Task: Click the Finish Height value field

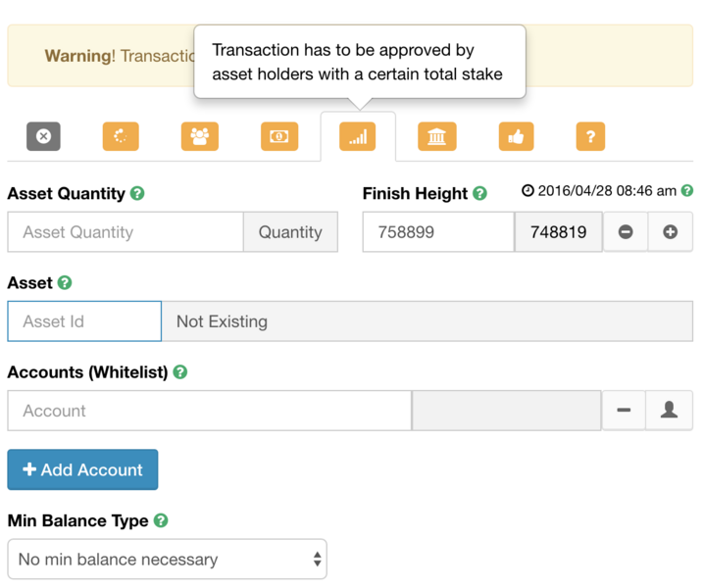Action: point(437,232)
